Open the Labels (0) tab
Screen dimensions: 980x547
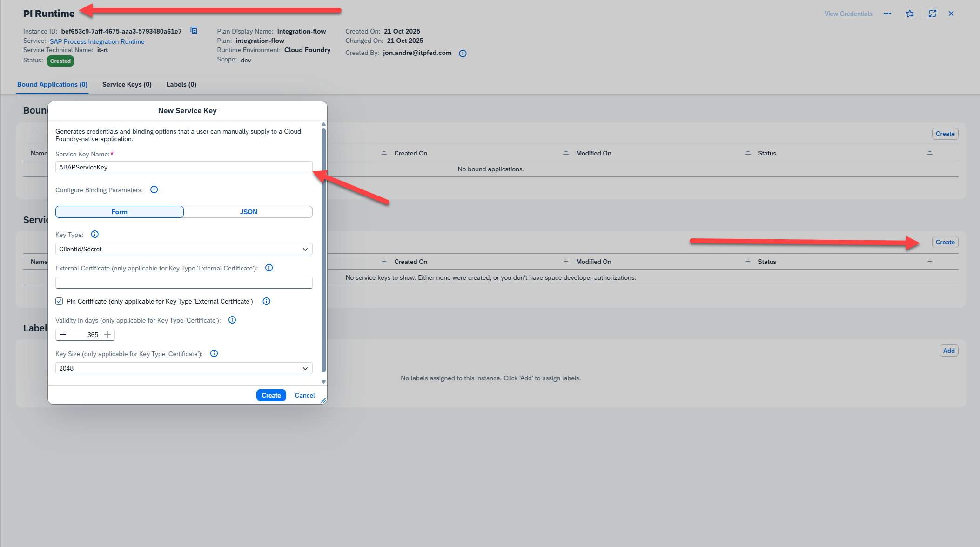pos(181,84)
